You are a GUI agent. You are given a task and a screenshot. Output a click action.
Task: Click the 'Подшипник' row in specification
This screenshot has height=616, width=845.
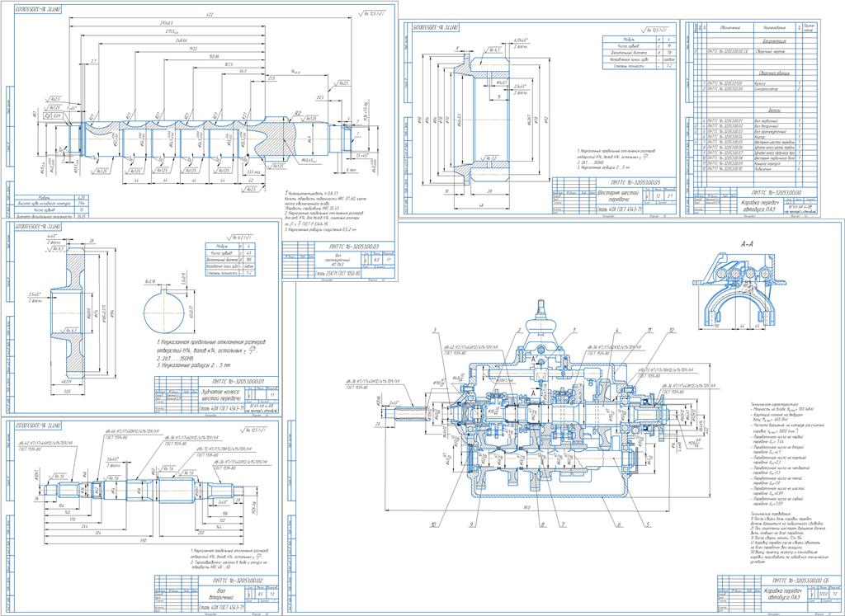click(x=758, y=169)
